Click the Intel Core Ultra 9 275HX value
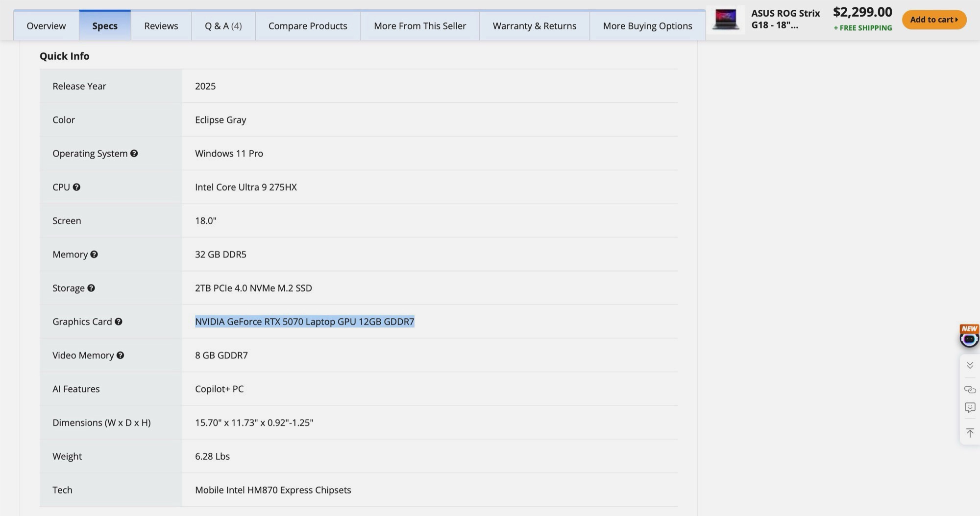 [246, 187]
